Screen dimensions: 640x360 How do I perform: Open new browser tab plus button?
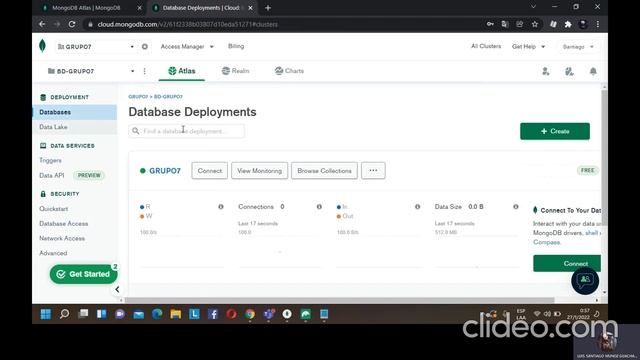coord(268,8)
